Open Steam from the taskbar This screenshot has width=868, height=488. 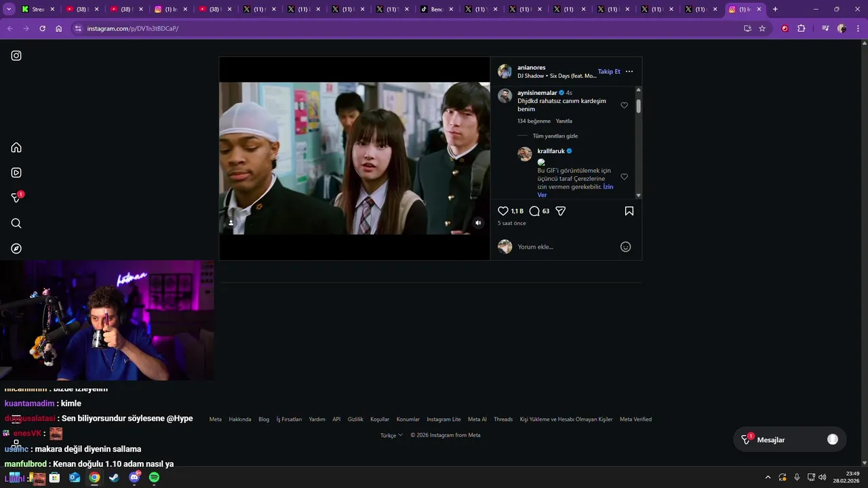pos(114,477)
